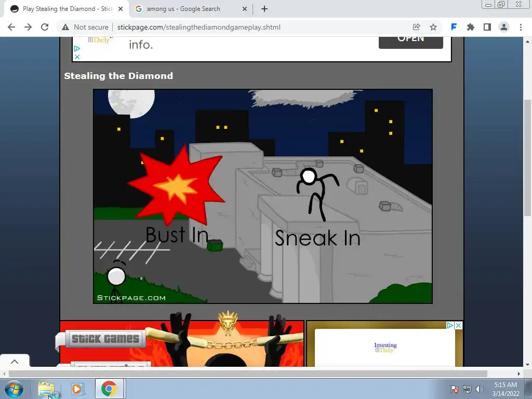Click the Chrome taskbar icon
532x399 pixels.
click(109, 389)
